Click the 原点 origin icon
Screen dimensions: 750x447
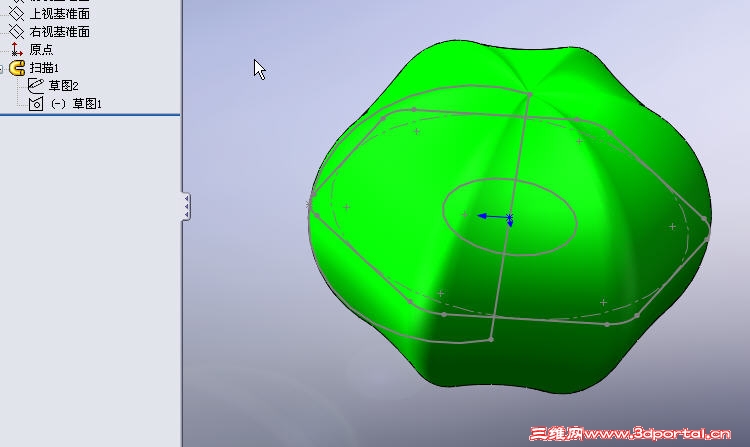(x=17, y=49)
